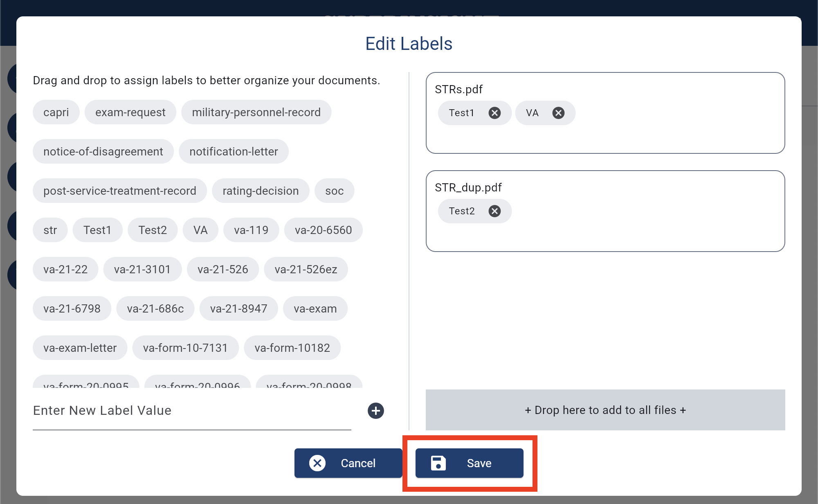Click the add new label plus icon
Image resolution: width=818 pixels, height=504 pixels.
click(376, 410)
